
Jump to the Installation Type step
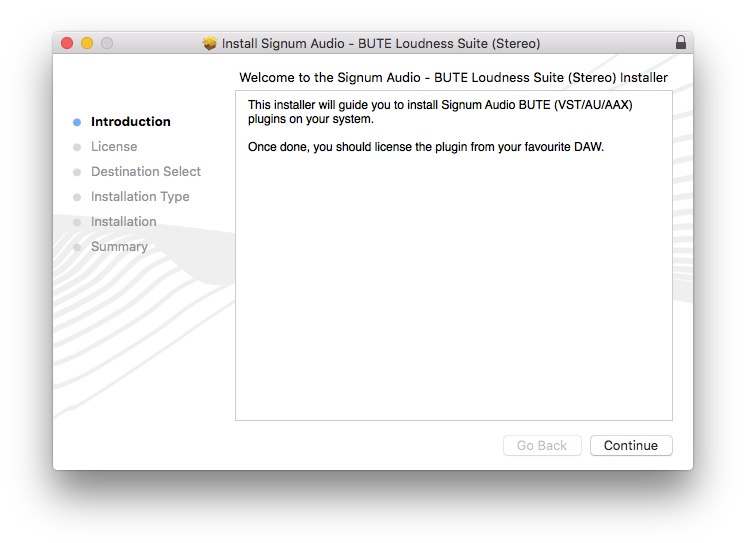(x=140, y=197)
